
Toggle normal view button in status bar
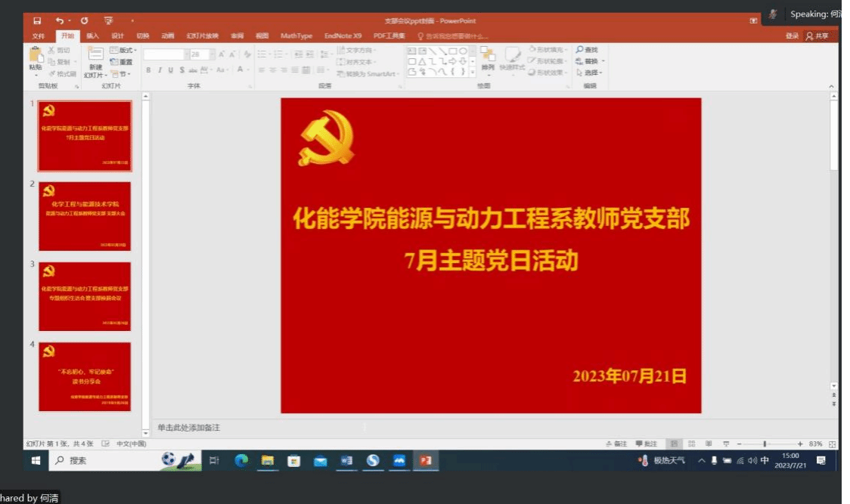click(x=672, y=444)
